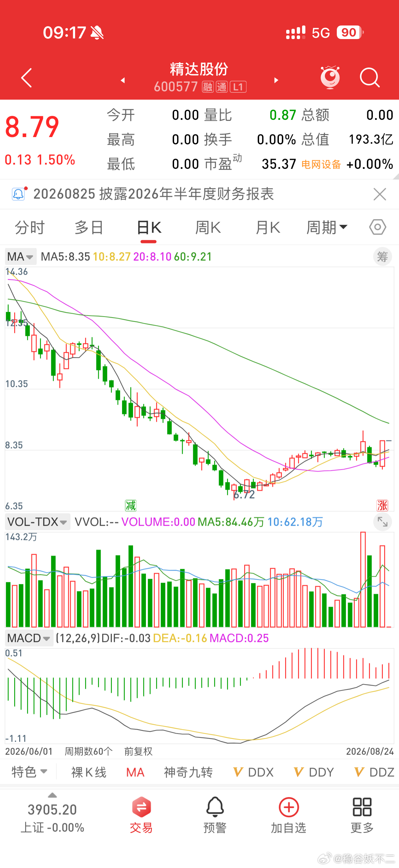Tap the 涨 marker on the chart
Image resolution: width=399 pixels, height=868 pixels.
382,506
